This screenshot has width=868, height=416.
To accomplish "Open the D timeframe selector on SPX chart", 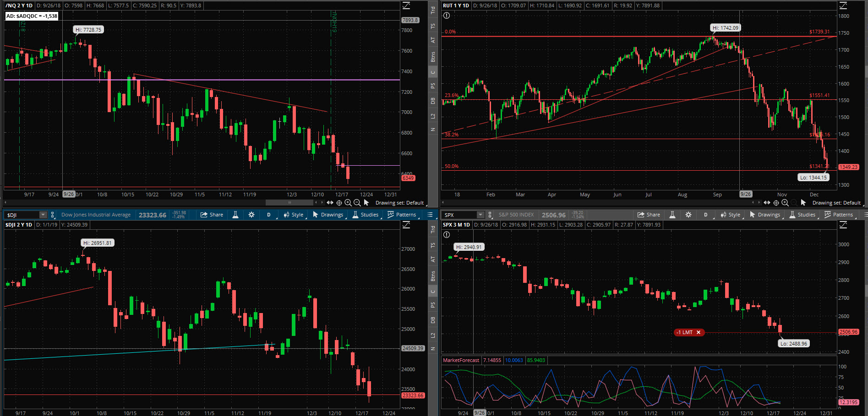I will pyautogui.click(x=706, y=215).
